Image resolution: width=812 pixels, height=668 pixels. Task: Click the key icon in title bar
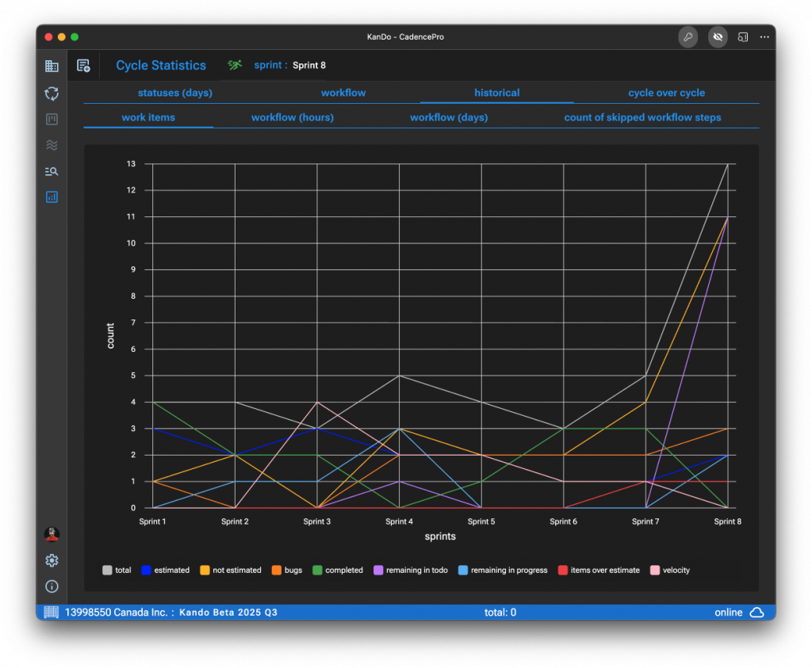point(688,37)
